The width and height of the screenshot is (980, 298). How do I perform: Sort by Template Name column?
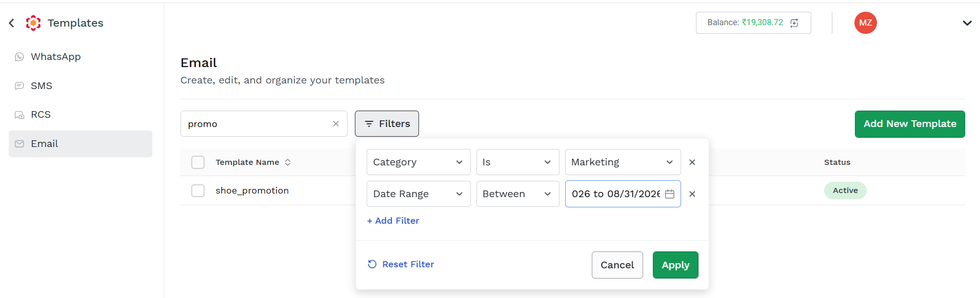288,162
